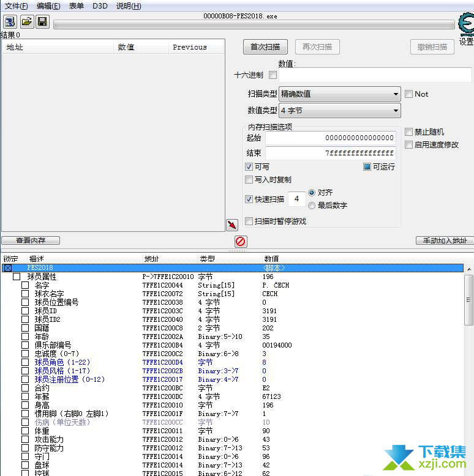Toggle 写入时复制 copy-on-write checkbox
474x476 pixels.
pos(249,180)
